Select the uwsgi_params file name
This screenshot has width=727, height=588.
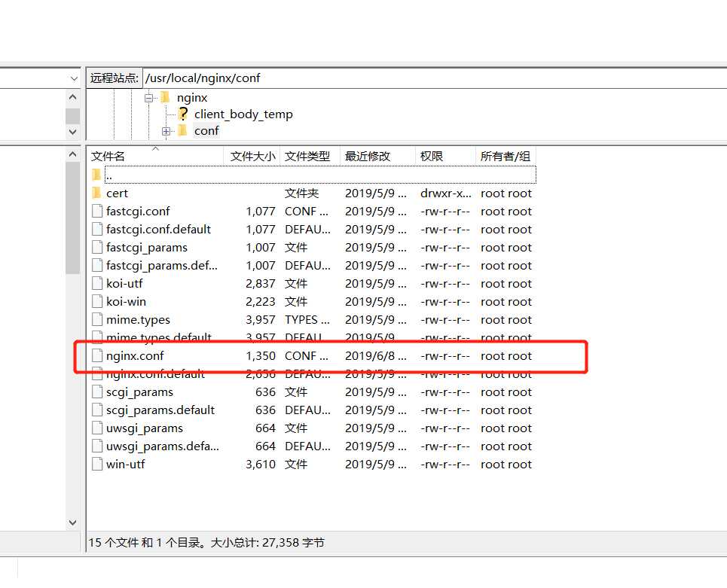coord(145,428)
